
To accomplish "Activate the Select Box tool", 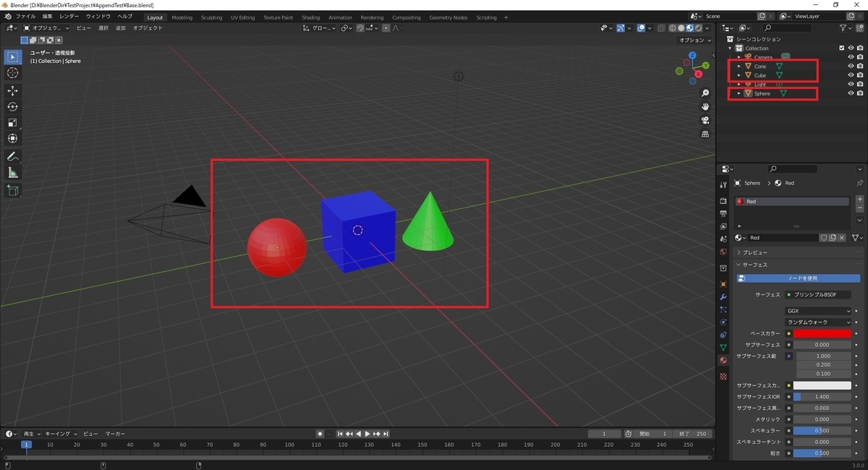I will point(13,57).
